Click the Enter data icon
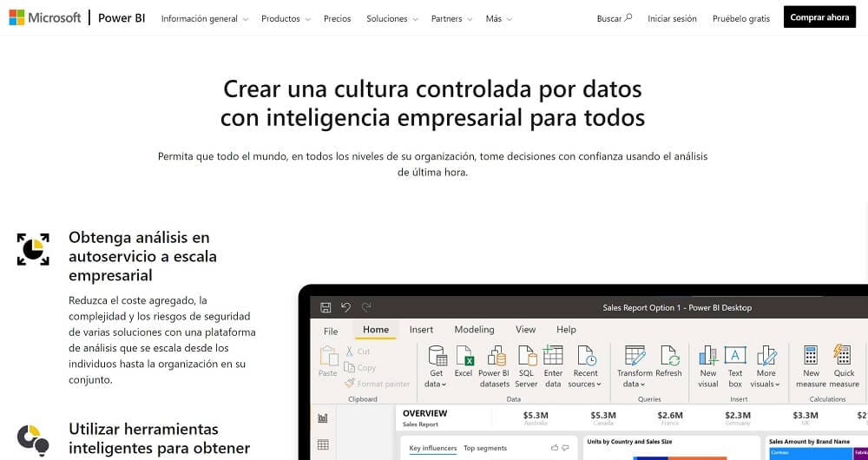The height and width of the screenshot is (460, 868). [553, 355]
